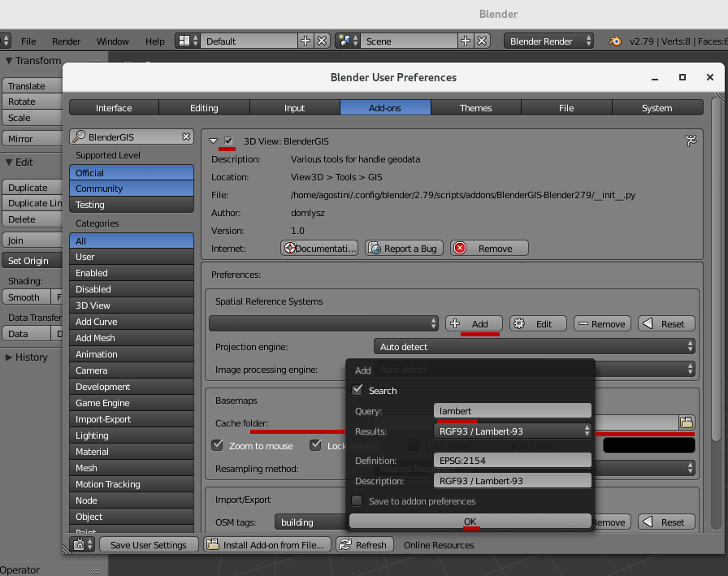728x576 pixels.
Task: Select the 3D View category
Action: (x=132, y=305)
